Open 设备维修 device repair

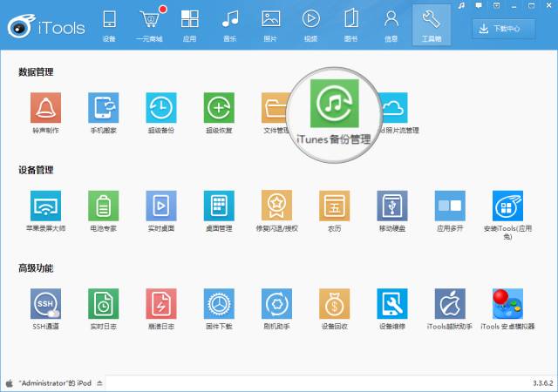(x=392, y=303)
